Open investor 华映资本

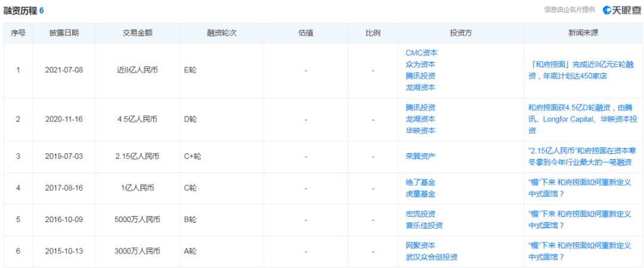420,131
